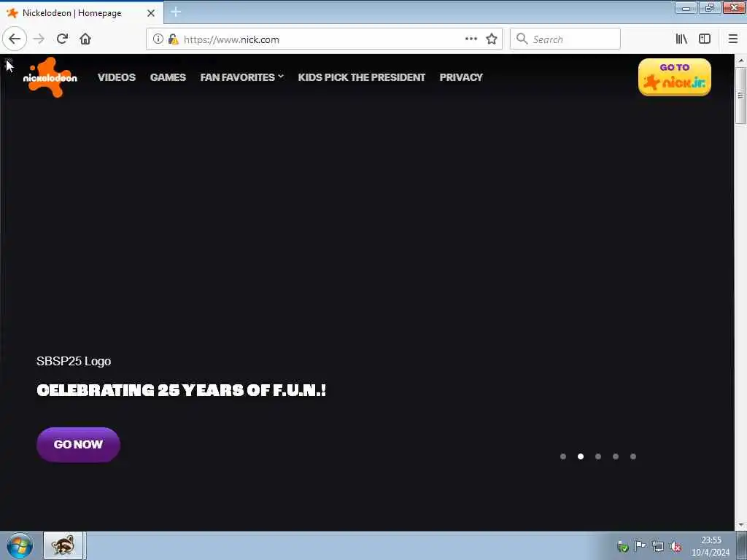Open KIDS PICK THE PRESIDENT page
The image size is (747, 560).
pyautogui.click(x=362, y=77)
